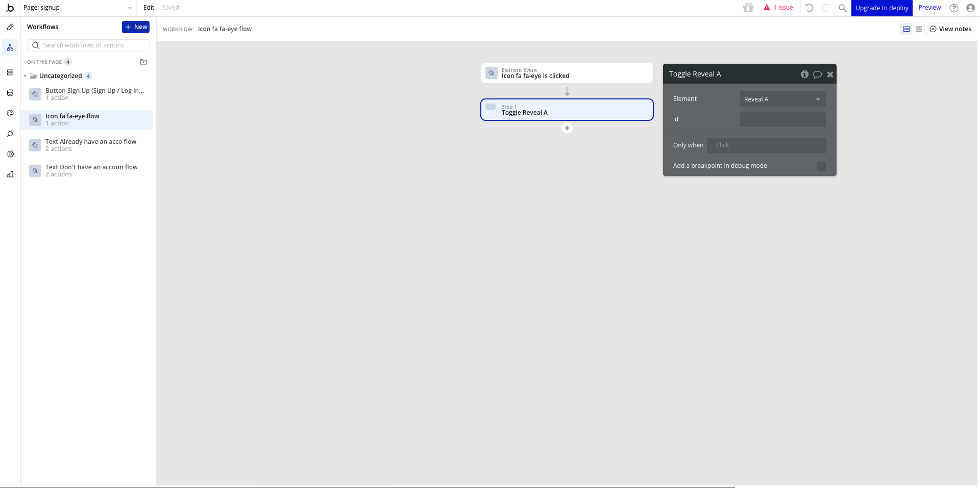Close the Toggle Reveal A panel
Screen dimensions: 980x488
[x=830, y=74]
